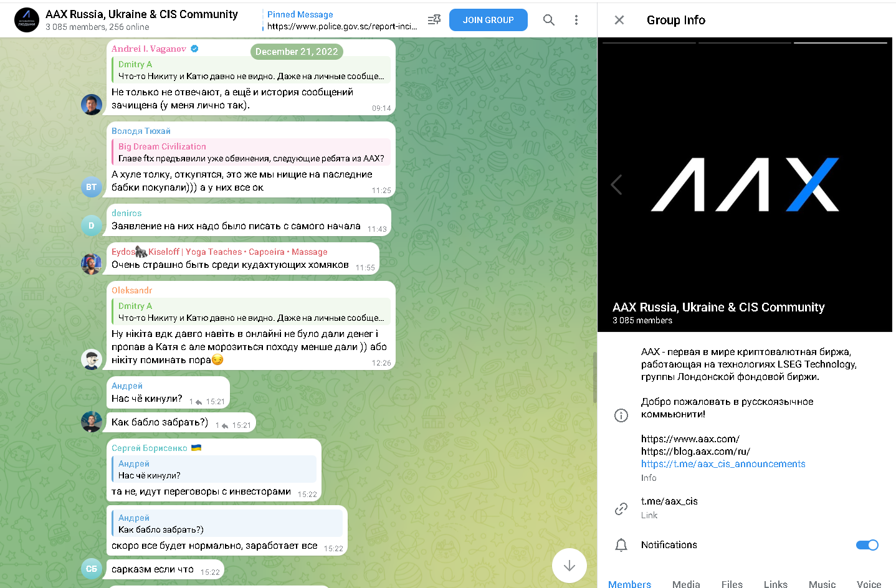Viewport: 896px width, 588px height.
Task: Click the December 21, 2022 date badge
Action: tap(297, 52)
